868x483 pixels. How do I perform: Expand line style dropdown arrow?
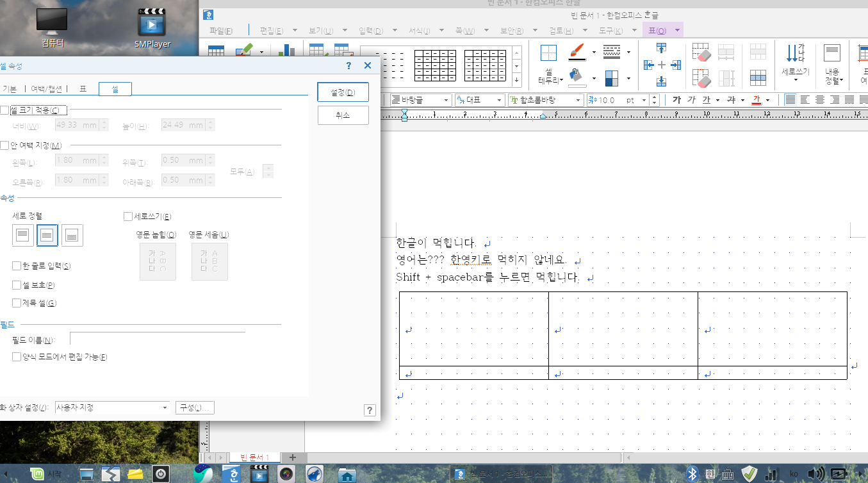click(x=628, y=53)
